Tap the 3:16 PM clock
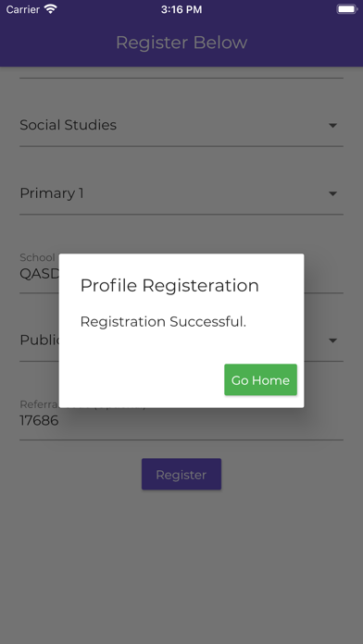 click(181, 9)
